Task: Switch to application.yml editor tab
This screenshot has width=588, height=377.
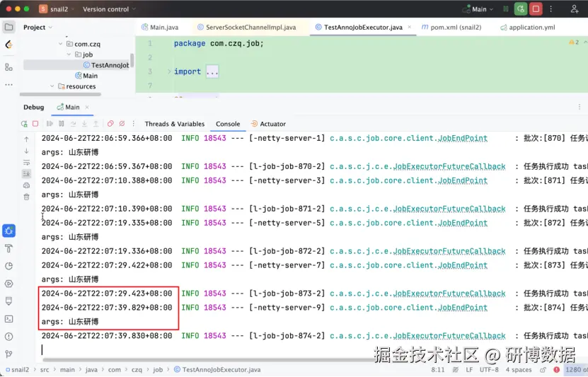Action: 527,27
